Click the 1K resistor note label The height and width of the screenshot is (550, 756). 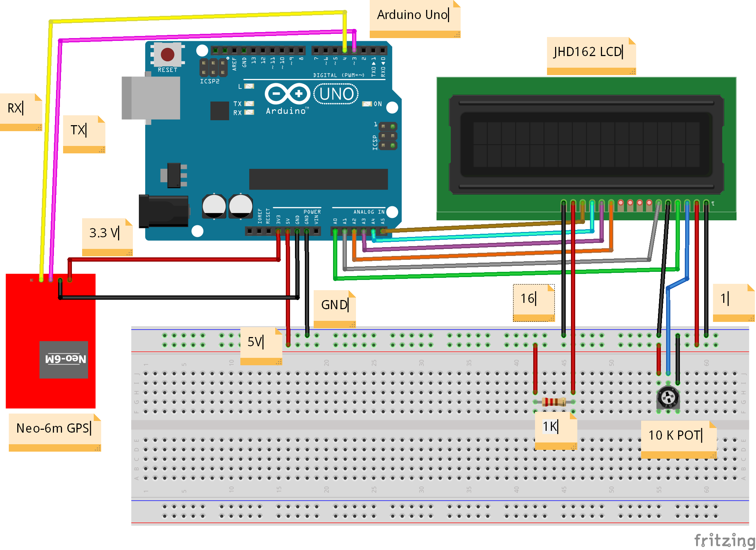pyautogui.click(x=555, y=430)
